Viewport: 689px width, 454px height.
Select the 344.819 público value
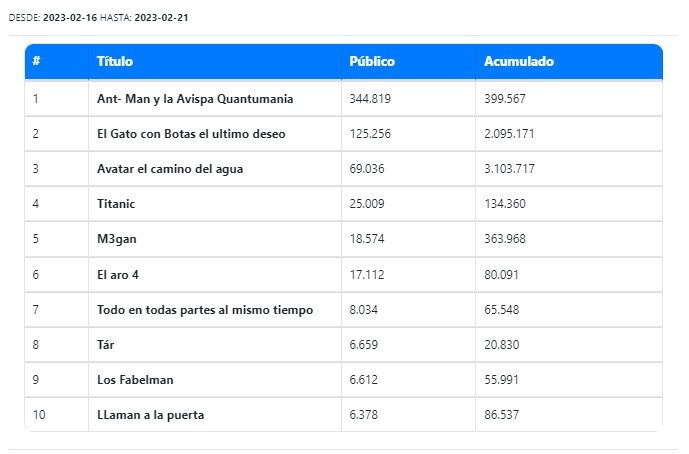(x=369, y=99)
